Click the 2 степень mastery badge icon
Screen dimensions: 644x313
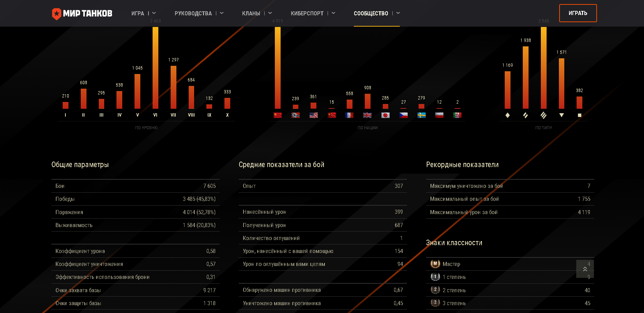(435, 290)
